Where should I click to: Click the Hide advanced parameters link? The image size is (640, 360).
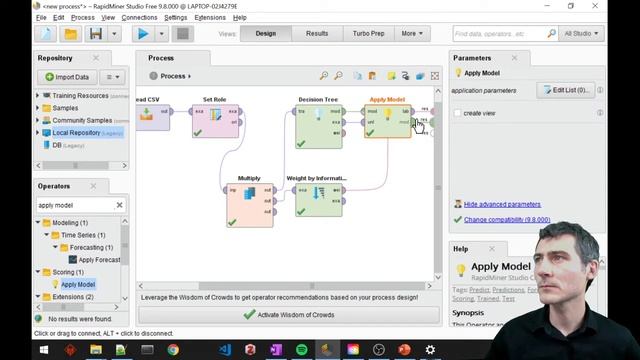[x=502, y=204]
